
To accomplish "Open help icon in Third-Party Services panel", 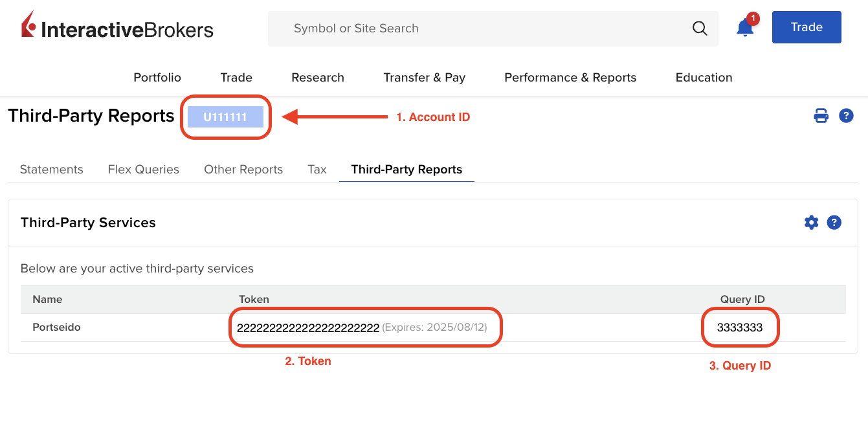I will (x=834, y=223).
